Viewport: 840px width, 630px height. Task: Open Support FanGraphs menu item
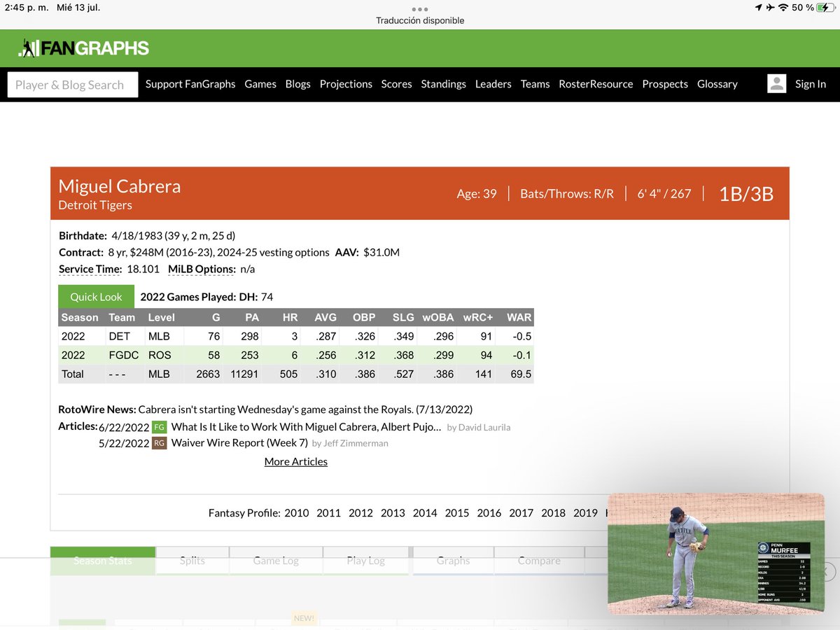click(190, 84)
